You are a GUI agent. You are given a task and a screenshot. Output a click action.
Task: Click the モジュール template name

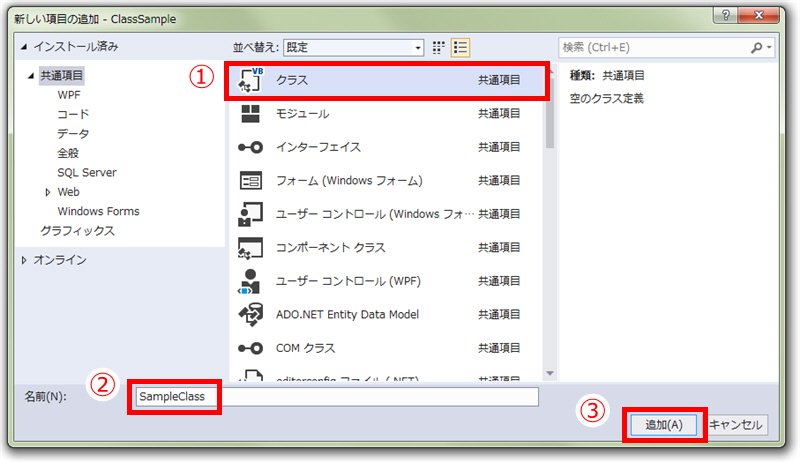pos(303,114)
